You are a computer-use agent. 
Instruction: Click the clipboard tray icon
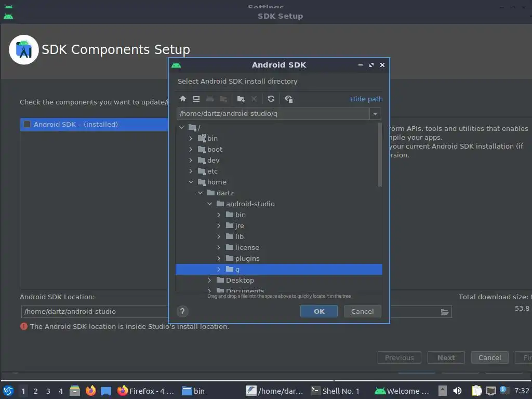476,391
